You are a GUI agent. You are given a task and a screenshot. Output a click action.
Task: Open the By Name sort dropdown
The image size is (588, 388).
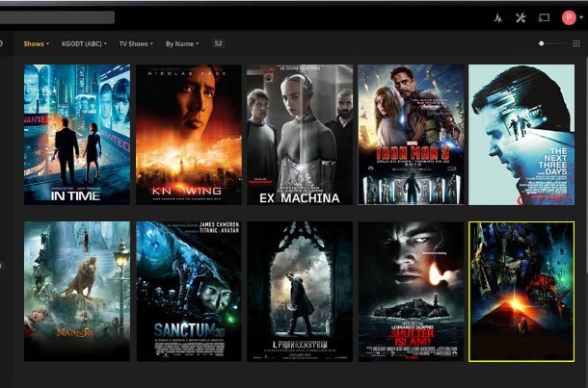click(182, 44)
